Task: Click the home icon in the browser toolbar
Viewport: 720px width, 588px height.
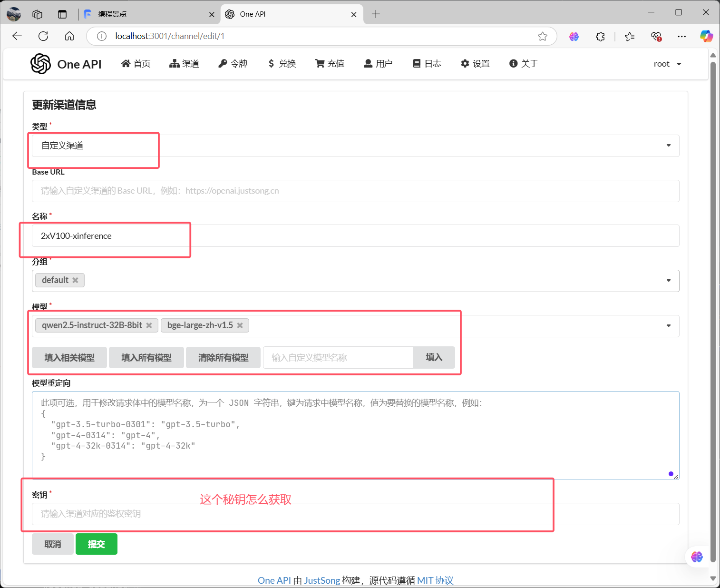Action: (x=69, y=36)
